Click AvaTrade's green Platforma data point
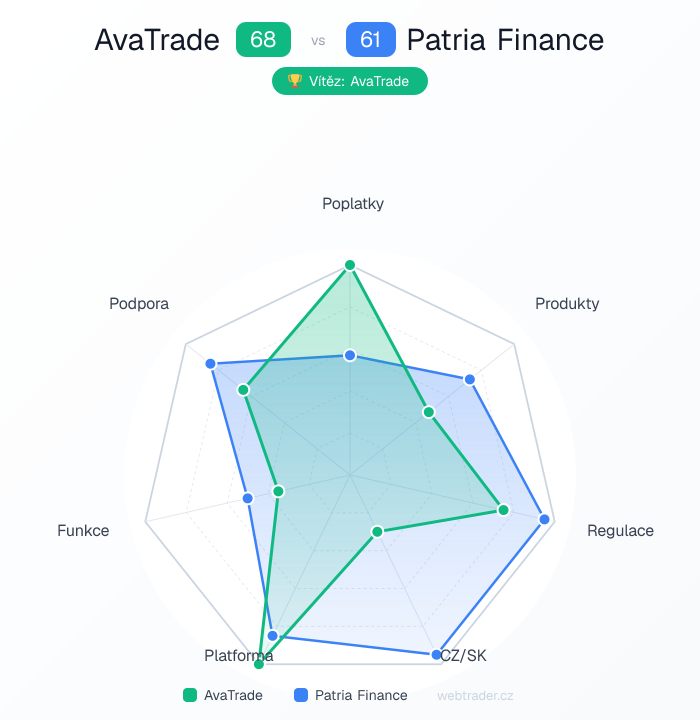Image resolution: width=700 pixels, height=720 pixels. 259,663
